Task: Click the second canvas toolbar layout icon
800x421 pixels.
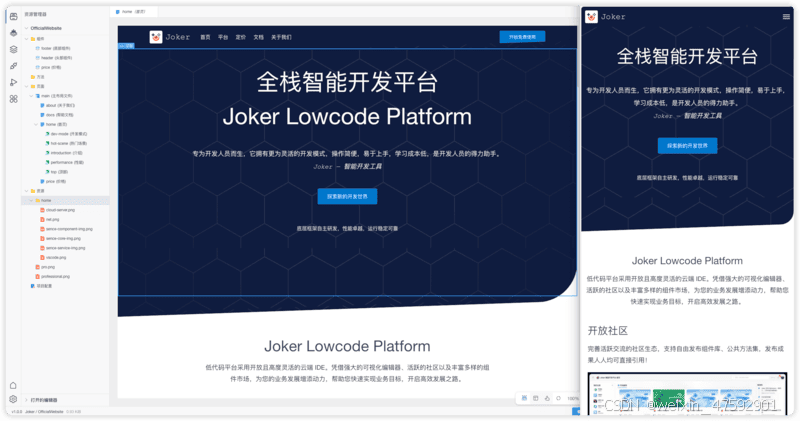Action: point(536,398)
